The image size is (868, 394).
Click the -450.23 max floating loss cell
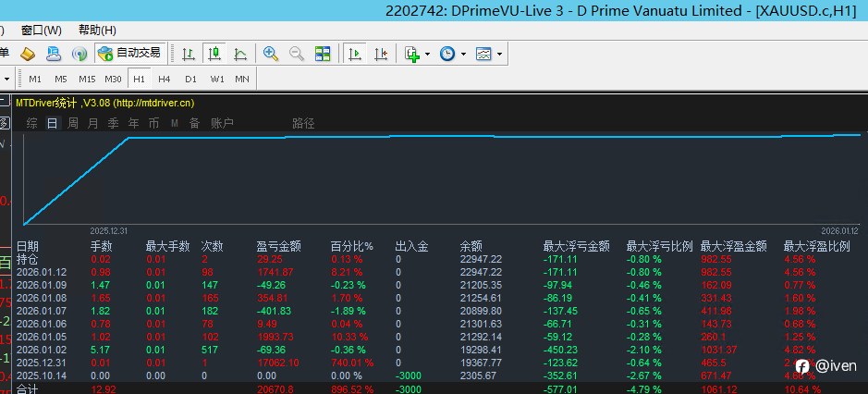pos(560,350)
